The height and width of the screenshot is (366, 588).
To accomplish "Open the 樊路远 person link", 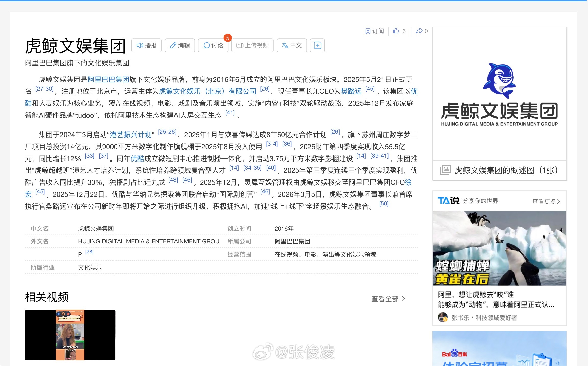I will coord(351,91).
